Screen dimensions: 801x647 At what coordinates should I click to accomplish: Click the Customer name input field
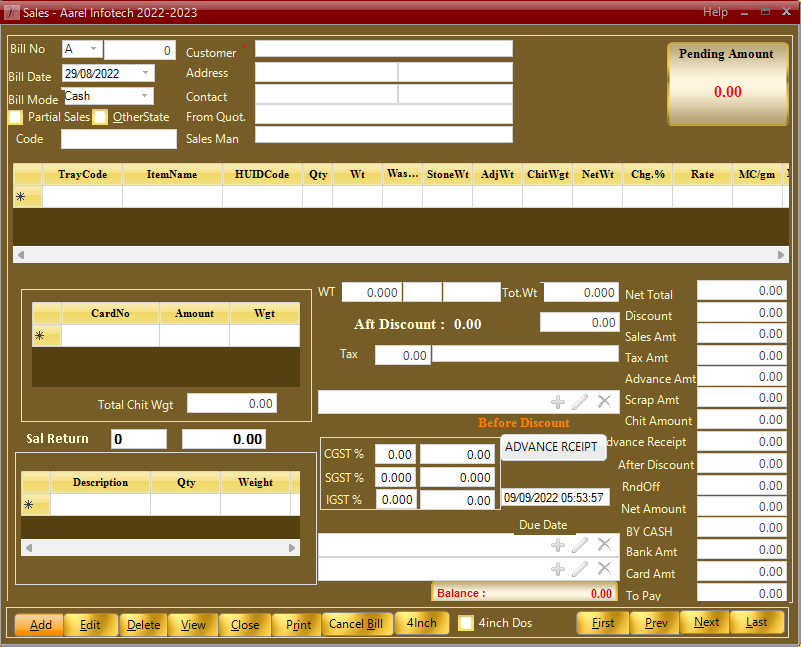(383, 49)
